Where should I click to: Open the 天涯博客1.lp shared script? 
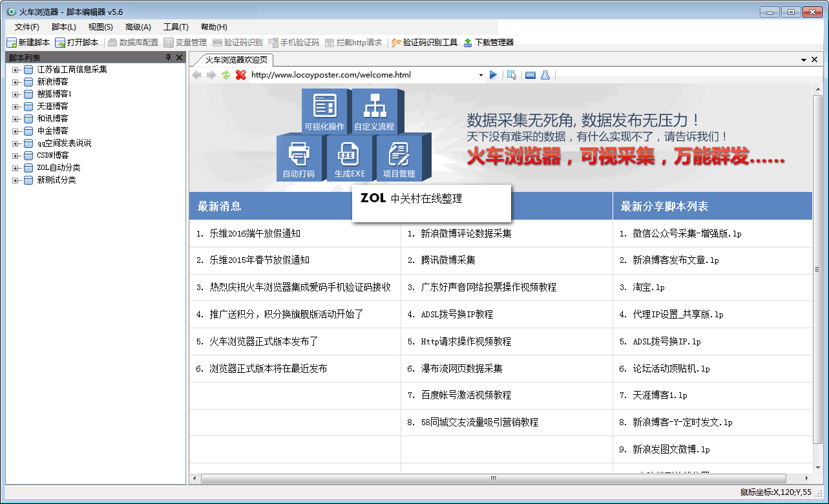point(660,395)
